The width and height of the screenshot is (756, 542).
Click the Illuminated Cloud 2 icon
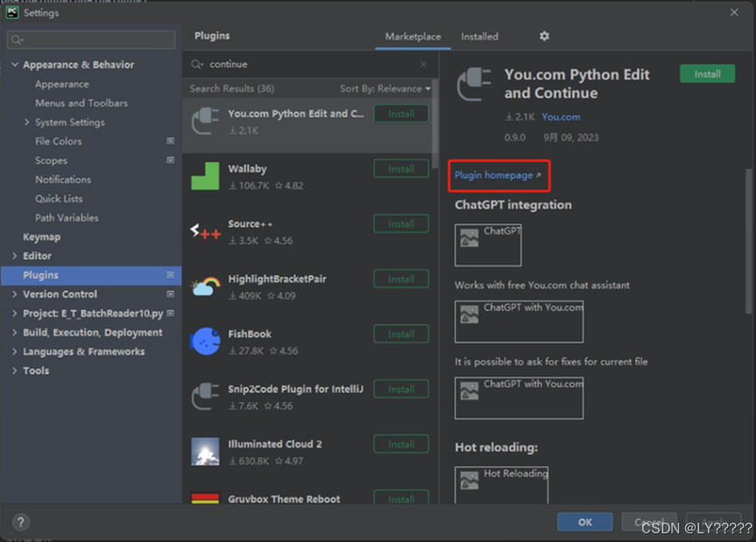click(205, 451)
